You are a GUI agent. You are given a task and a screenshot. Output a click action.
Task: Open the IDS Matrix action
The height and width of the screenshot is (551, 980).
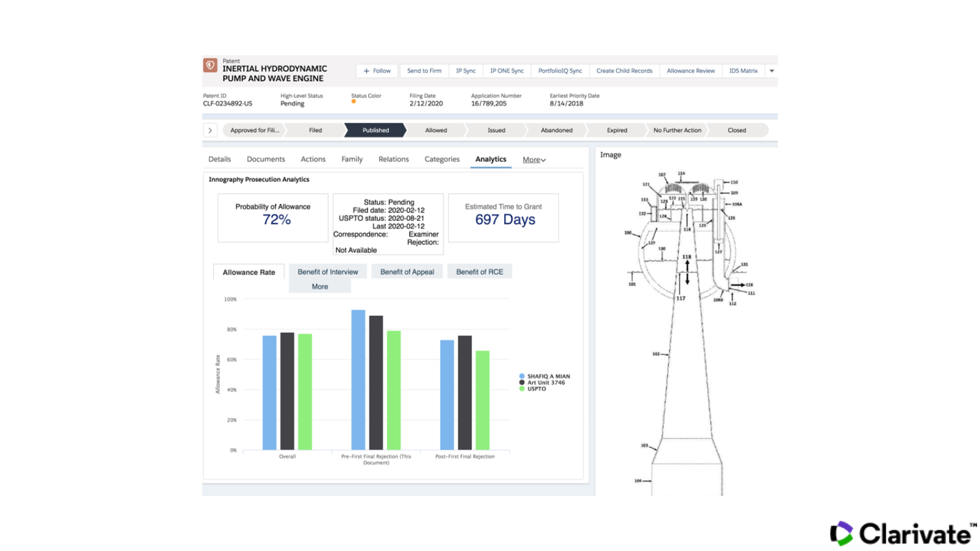[x=743, y=71]
